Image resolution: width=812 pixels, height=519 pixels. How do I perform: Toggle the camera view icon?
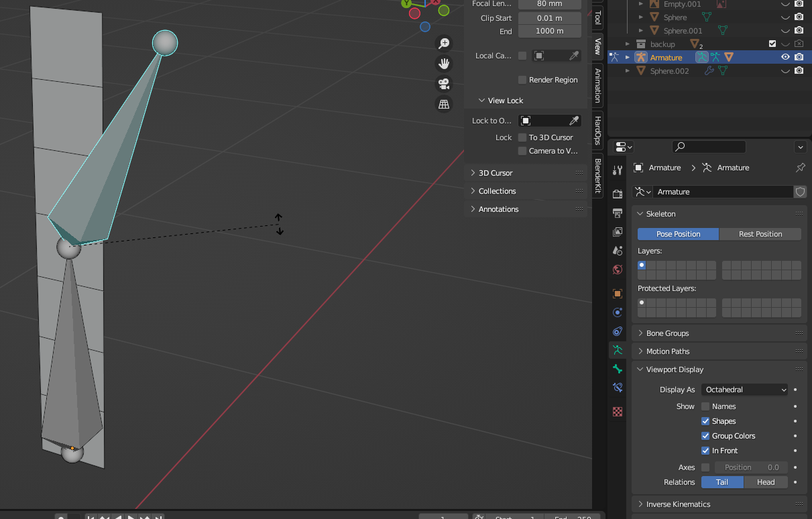(x=443, y=84)
